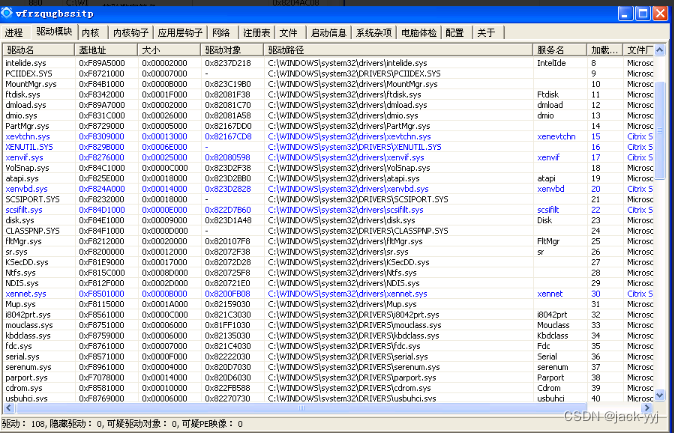674x433 pixels.
Task: Select the dmload.sys driver row
Action: click(329, 105)
